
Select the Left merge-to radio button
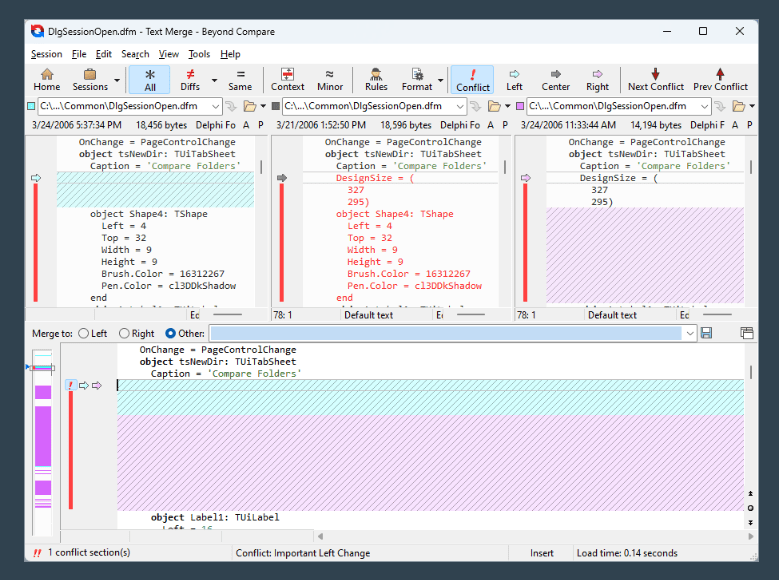(84, 333)
